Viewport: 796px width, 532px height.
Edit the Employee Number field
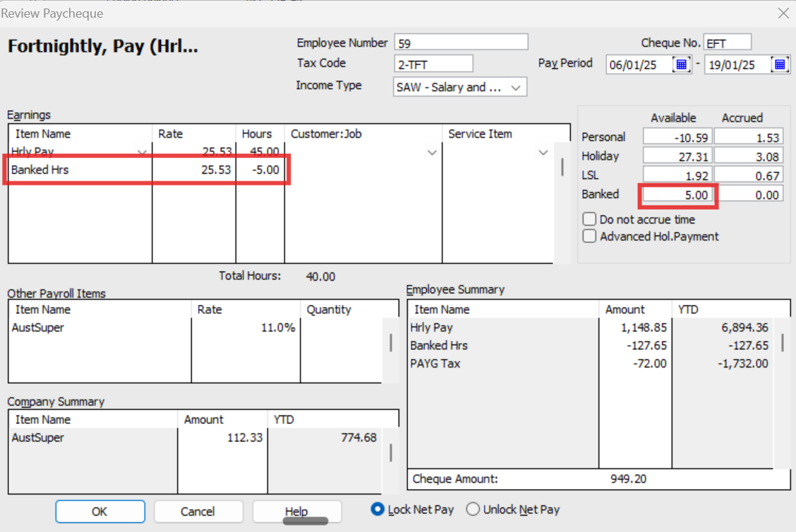461,42
